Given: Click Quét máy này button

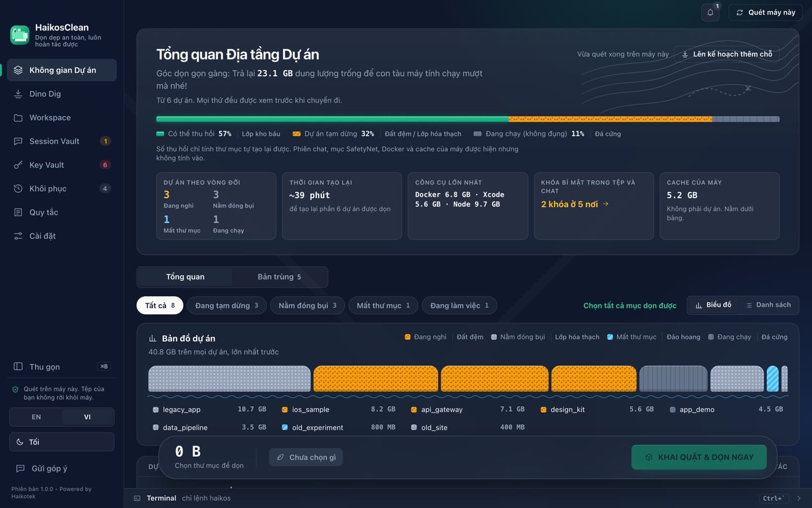Looking at the screenshot, I should click(765, 12).
